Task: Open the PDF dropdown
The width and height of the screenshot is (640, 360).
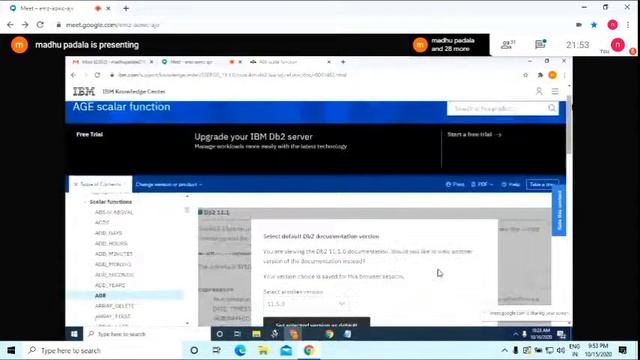Action: click(482, 184)
